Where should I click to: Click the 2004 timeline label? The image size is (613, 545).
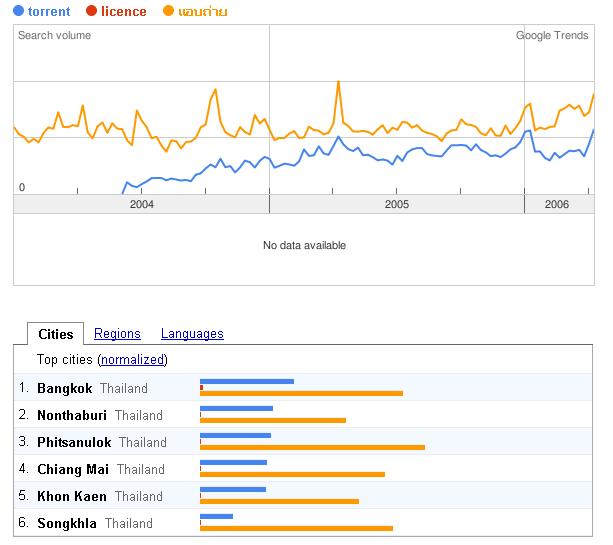point(142,204)
